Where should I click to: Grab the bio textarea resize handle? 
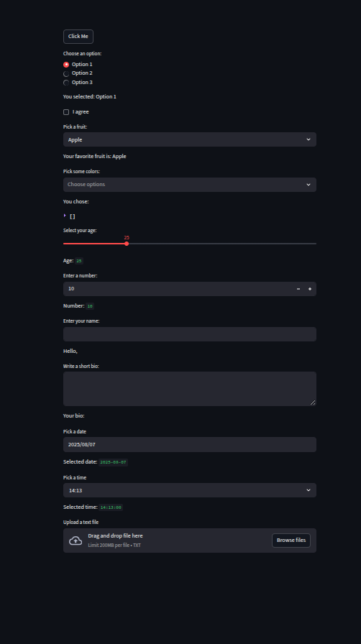click(x=313, y=402)
